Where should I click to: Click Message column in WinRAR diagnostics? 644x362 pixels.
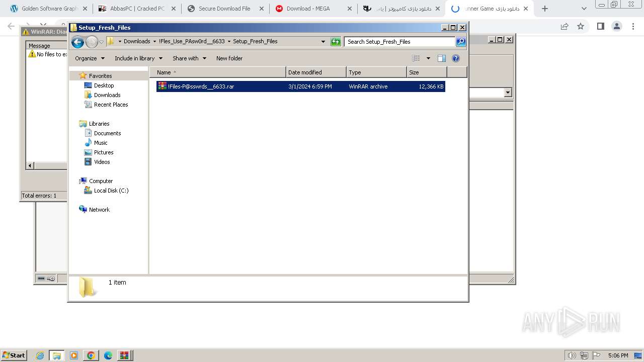(x=46, y=46)
